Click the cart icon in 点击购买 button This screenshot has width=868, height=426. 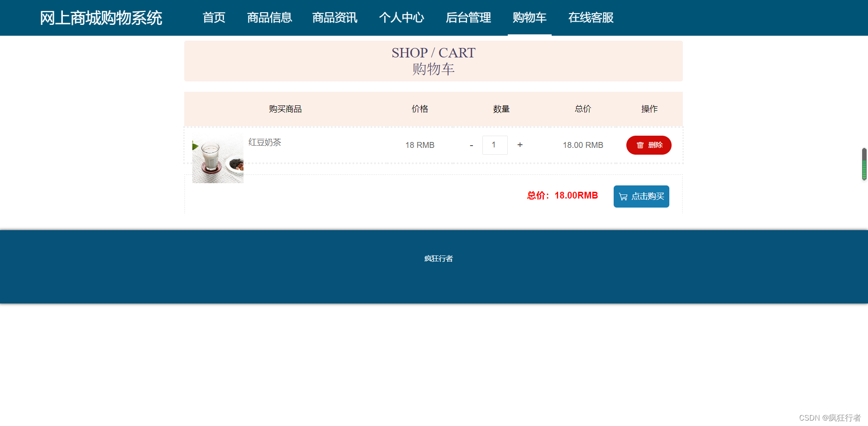tap(623, 196)
